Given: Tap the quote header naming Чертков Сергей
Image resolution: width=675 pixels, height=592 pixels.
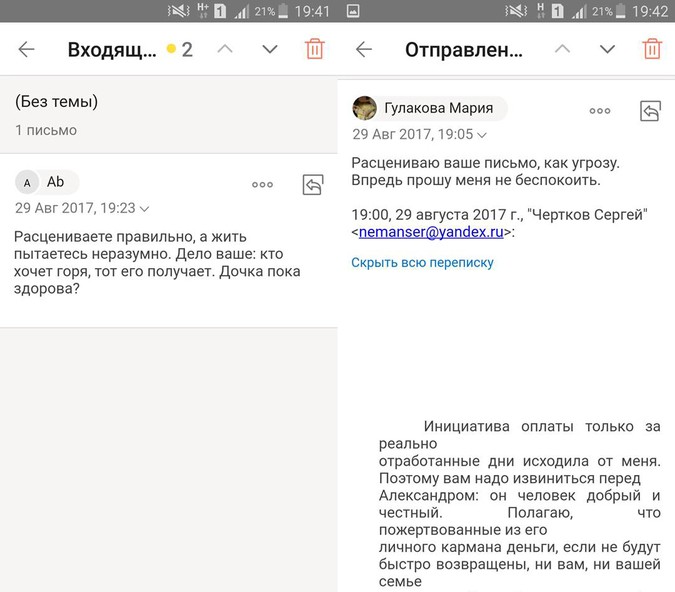Looking at the screenshot, I should coord(499,223).
